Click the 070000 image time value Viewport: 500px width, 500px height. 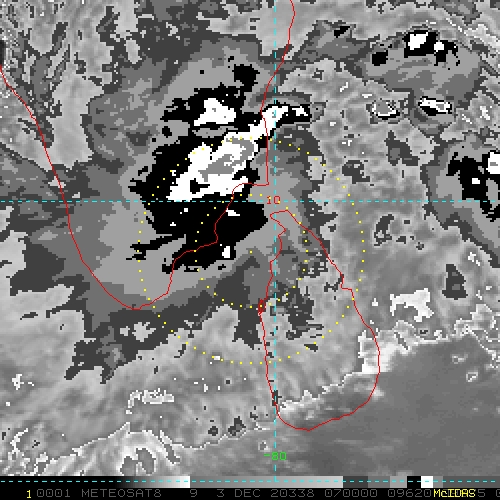(351, 493)
